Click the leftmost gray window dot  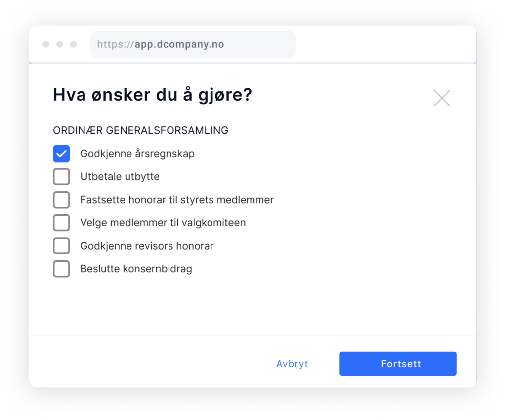tap(46, 44)
